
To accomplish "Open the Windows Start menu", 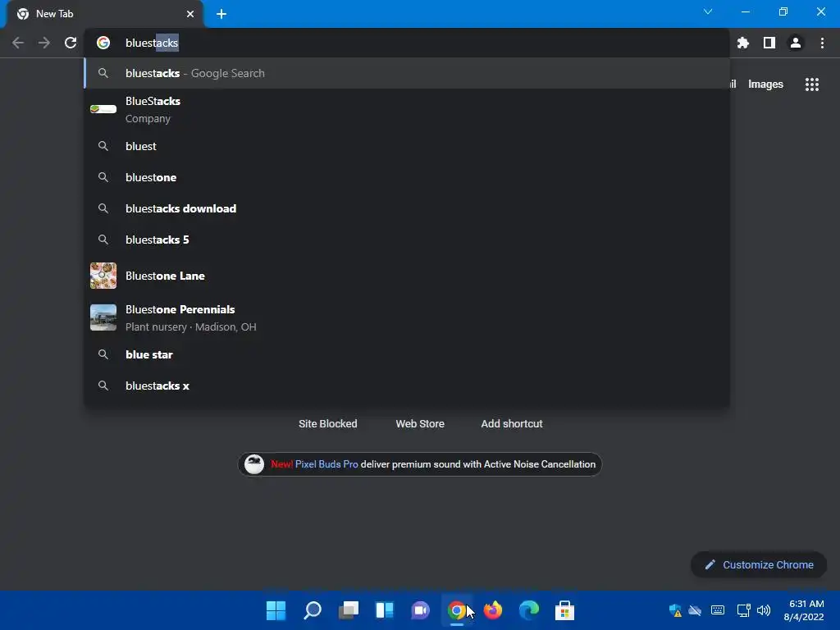I will [276, 610].
